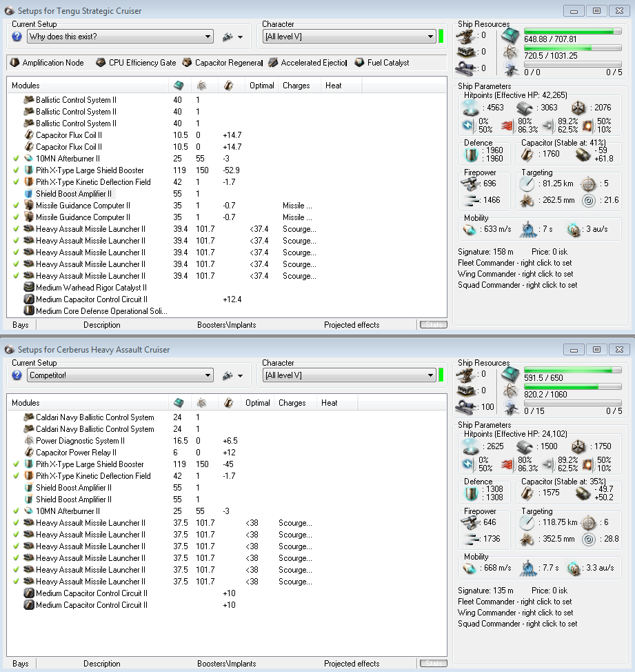Click Fuel Catalyst subsystem icon
The width and height of the screenshot is (635, 672).
[x=360, y=63]
